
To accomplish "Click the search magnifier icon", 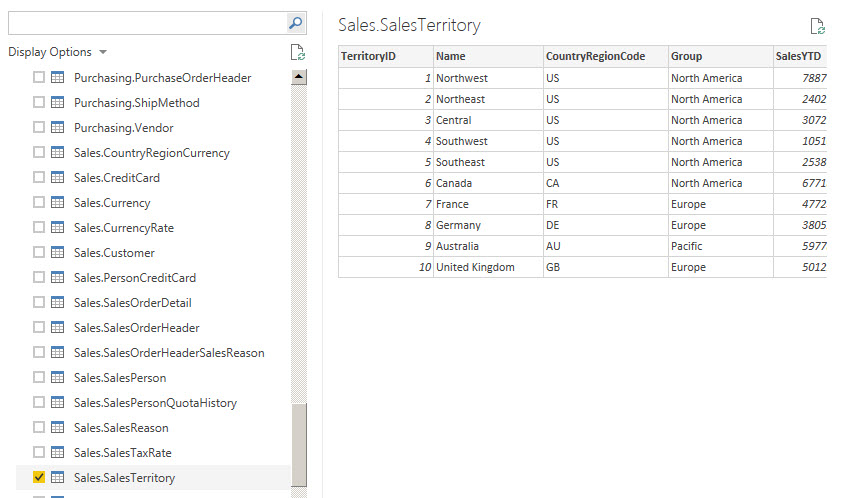I will [x=295, y=23].
